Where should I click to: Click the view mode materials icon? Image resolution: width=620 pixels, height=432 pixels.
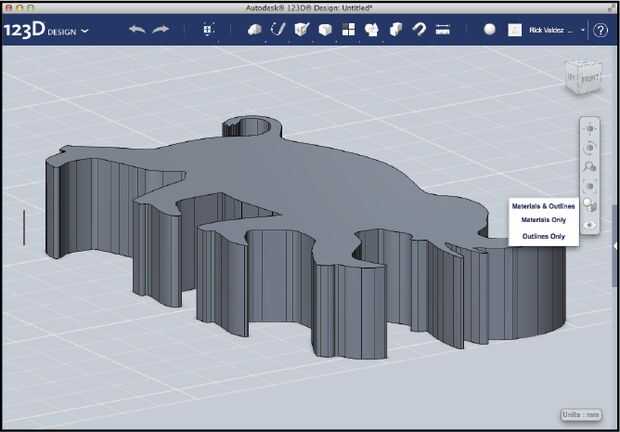click(590, 205)
